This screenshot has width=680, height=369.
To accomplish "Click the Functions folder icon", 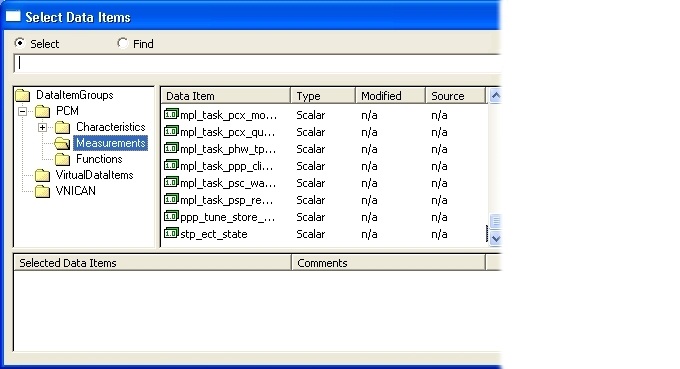I will click(62, 160).
